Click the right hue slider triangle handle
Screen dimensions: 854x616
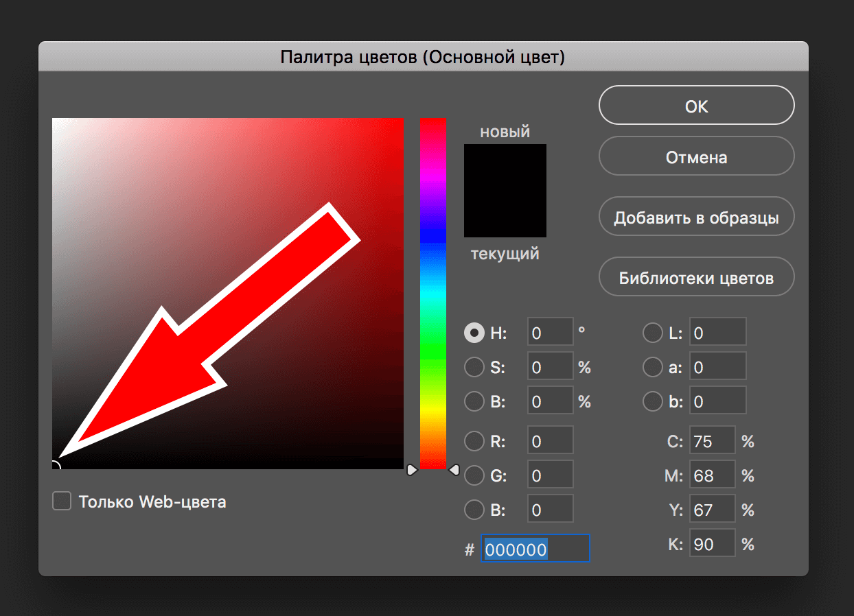(453, 470)
